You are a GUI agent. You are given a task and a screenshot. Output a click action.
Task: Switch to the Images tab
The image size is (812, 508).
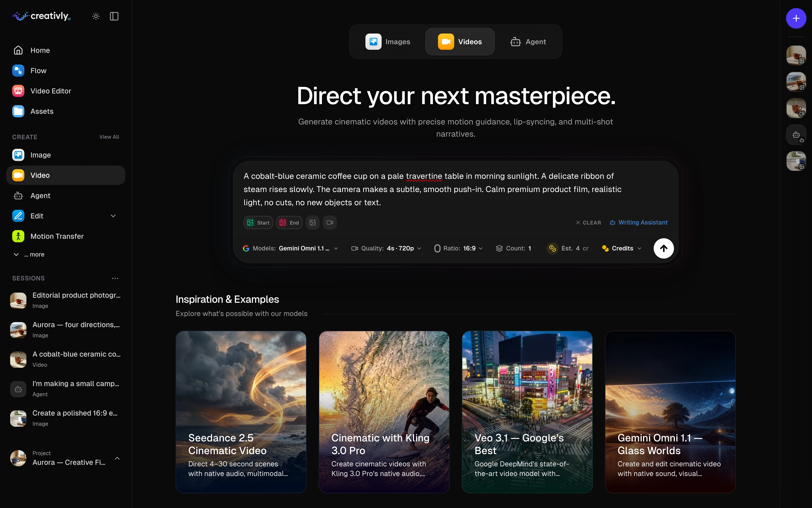pyautogui.click(x=388, y=42)
